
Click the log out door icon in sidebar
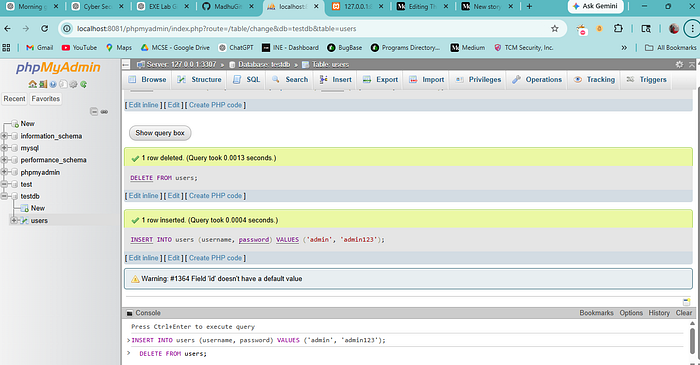(43, 84)
